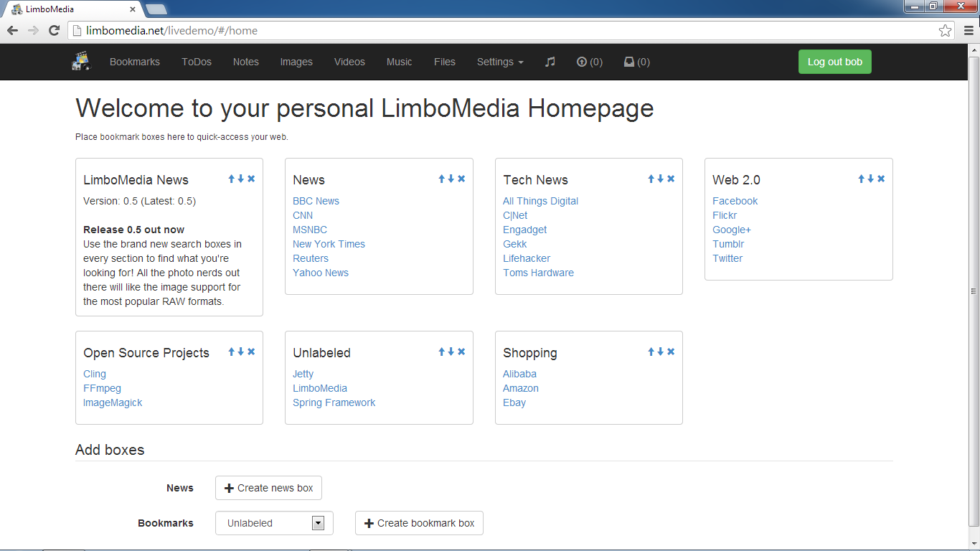The height and width of the screenshot is (551, 980).
Task: Move the LimboMedia News box down
Action: pos(241,179)
